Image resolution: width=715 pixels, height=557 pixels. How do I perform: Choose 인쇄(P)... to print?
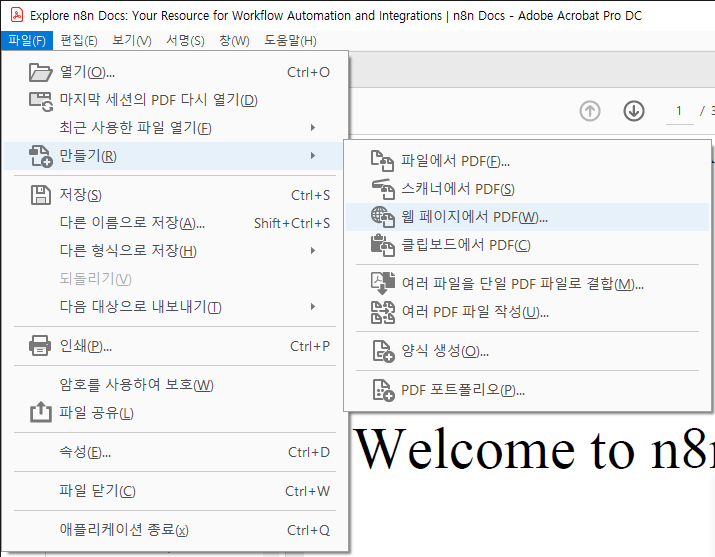[175, 346]
